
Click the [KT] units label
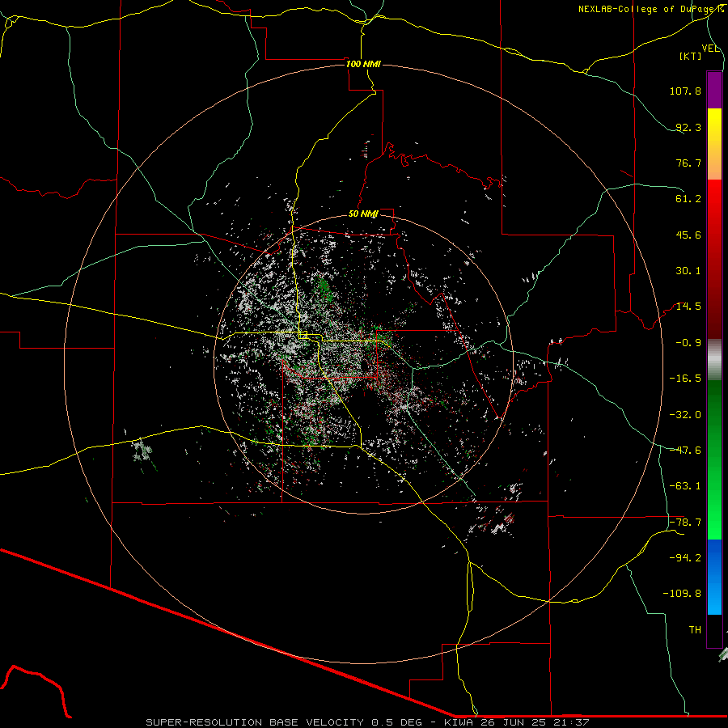691,56
